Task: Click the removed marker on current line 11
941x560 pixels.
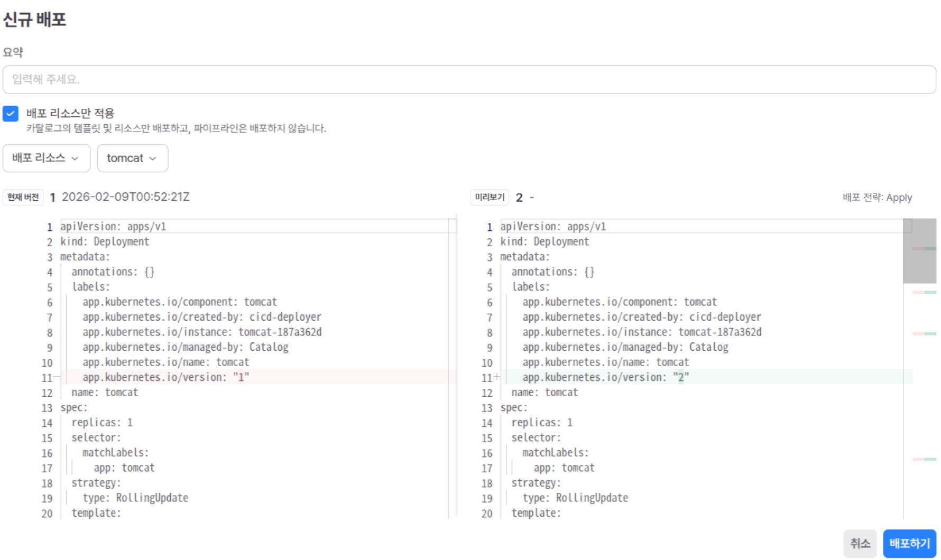Action: (57, 377)
